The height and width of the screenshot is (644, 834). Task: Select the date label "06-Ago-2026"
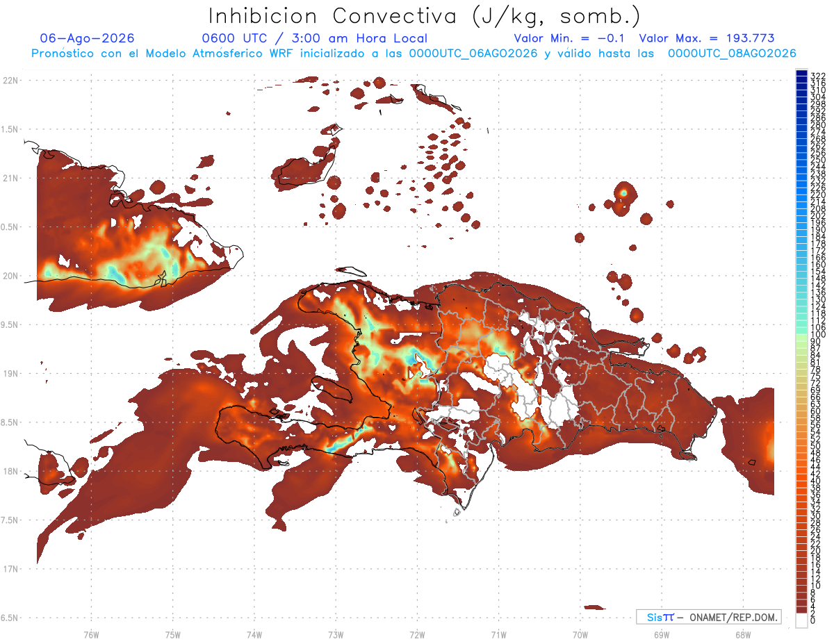88,39
